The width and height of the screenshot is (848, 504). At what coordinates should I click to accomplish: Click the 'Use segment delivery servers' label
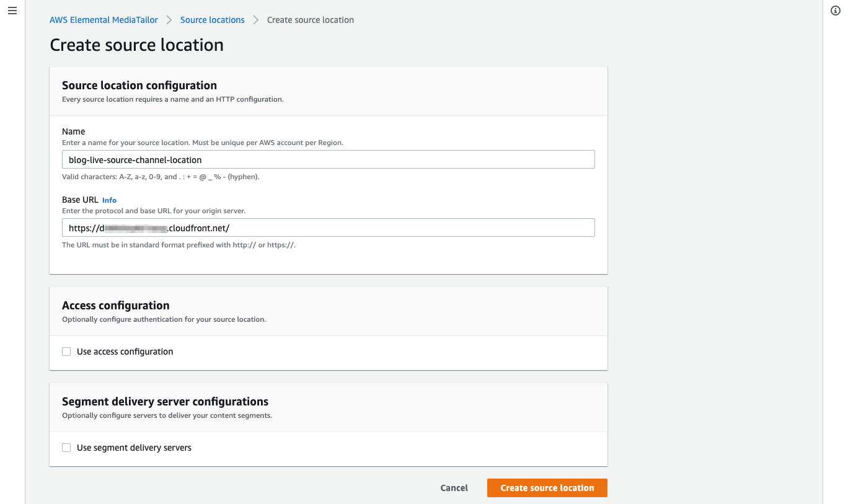[135, 448]
